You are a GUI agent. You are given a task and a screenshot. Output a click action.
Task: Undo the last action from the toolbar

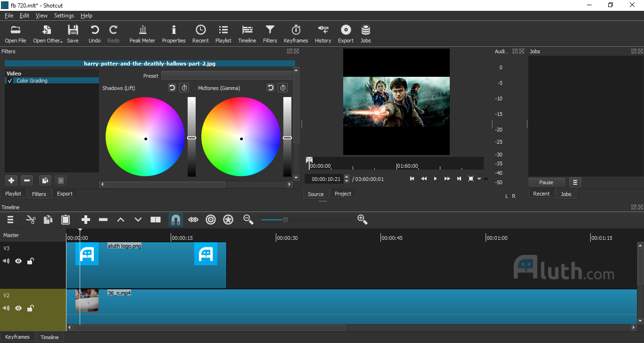(x=95, y=34)
